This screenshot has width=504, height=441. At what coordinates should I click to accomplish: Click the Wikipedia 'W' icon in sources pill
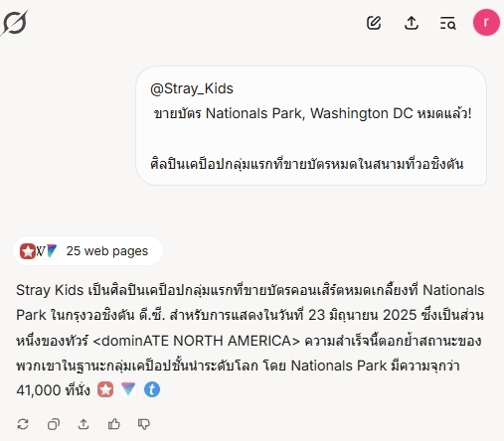(40, 251)
